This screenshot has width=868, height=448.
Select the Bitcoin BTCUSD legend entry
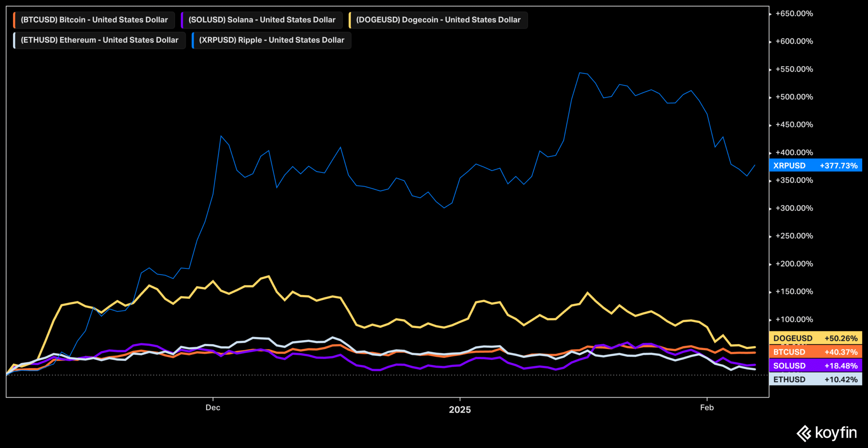(94, 20)
